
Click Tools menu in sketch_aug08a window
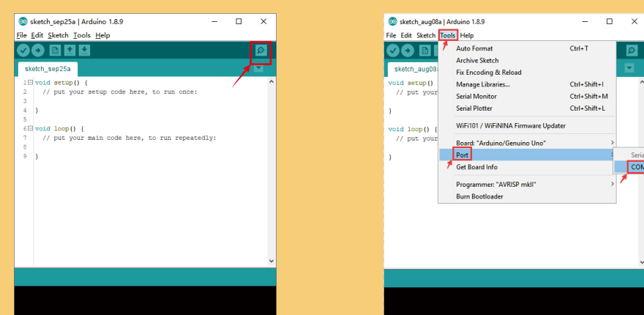click(448, 35)
